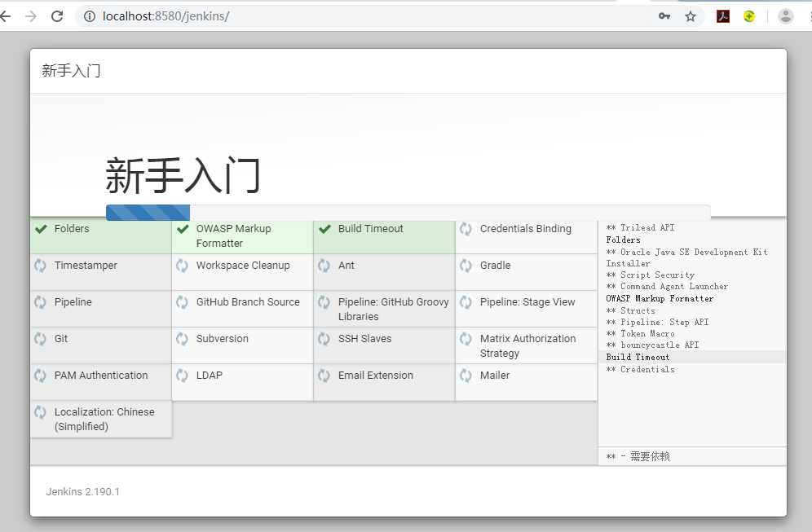Click the yellow-green extension icon
The height and width of the screenshot is (532, 812).
[749, 16]
